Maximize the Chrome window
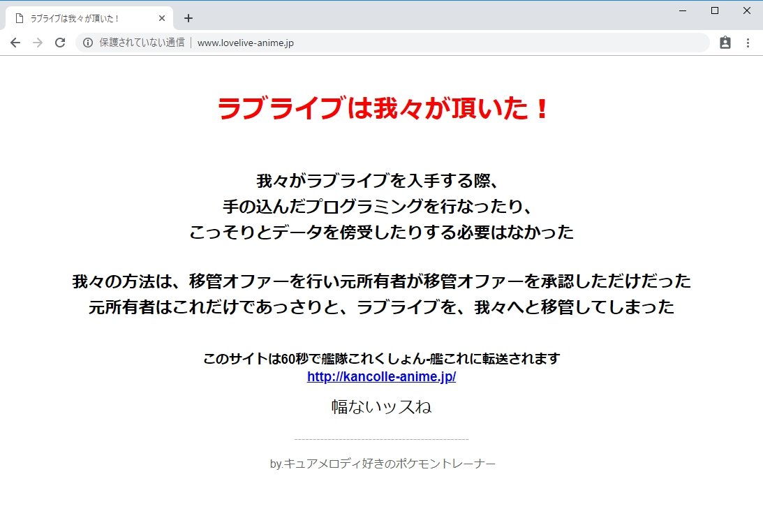 click(x=715, y=10)
